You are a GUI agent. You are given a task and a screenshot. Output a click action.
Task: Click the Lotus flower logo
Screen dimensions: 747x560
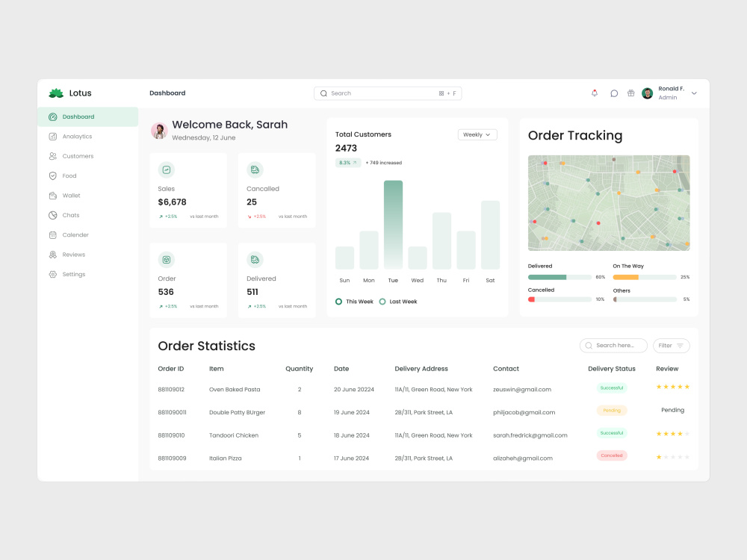[x=56, y=93]
